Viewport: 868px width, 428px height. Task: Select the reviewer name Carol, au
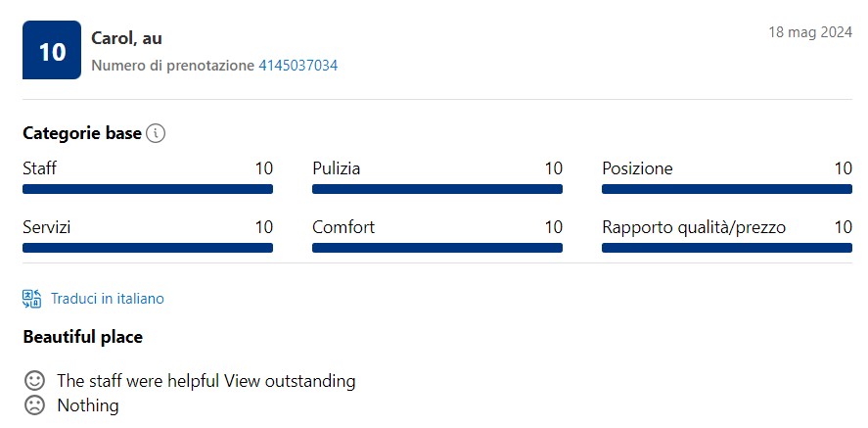(x=127, y=37)
